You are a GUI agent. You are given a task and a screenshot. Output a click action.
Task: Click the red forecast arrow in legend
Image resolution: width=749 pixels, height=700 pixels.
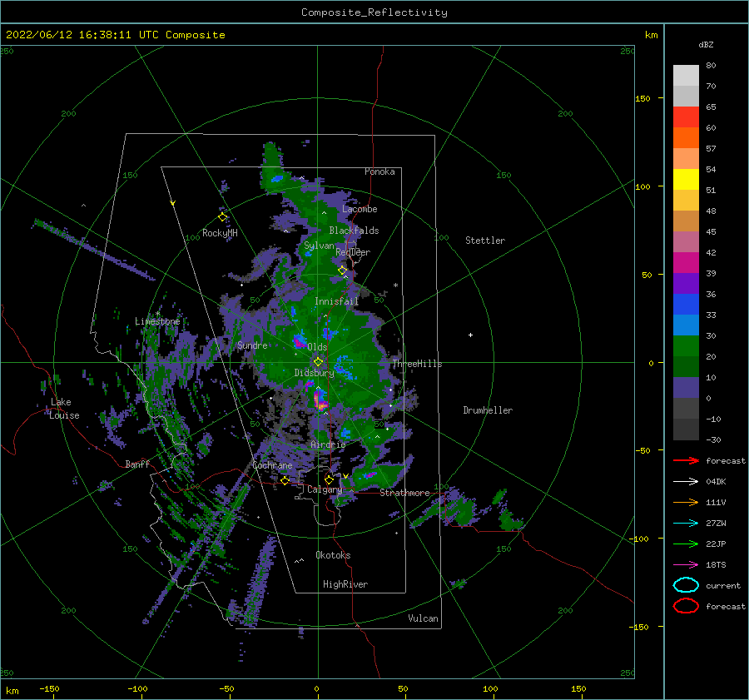[686, 460]
